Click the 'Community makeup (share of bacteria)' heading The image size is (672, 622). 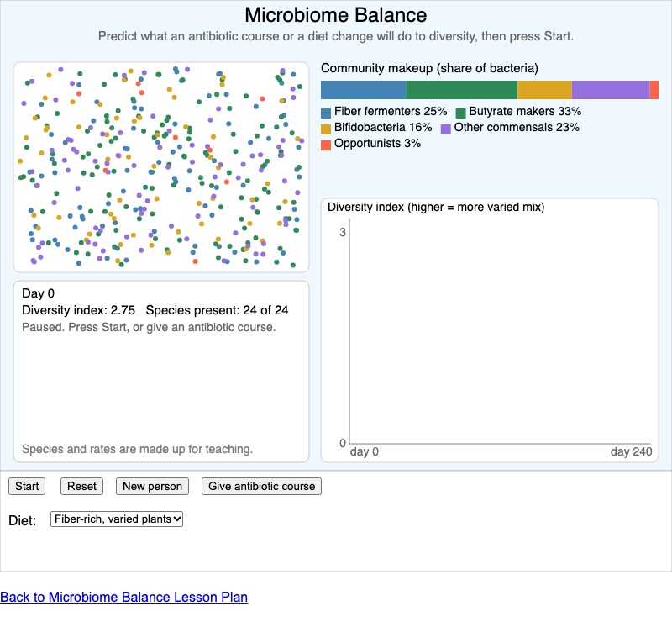pos(429,68)
